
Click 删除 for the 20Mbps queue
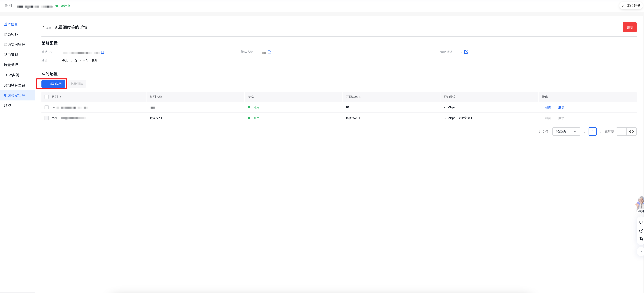tap(561, 107)
